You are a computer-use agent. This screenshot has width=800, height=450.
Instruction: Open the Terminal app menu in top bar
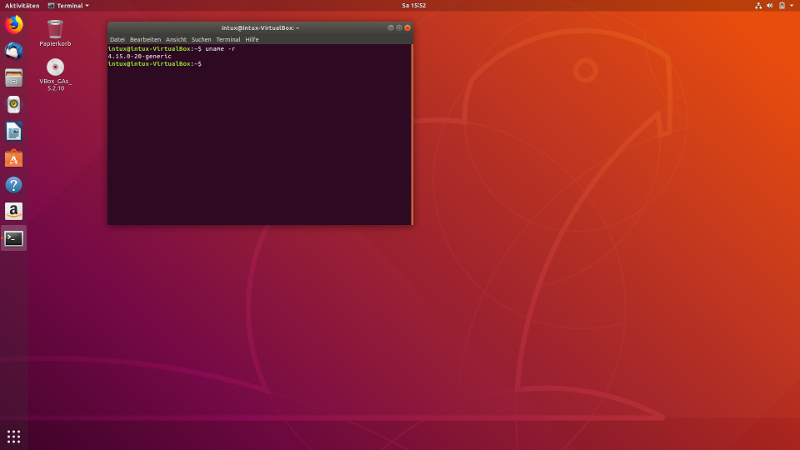pos(68,6)
